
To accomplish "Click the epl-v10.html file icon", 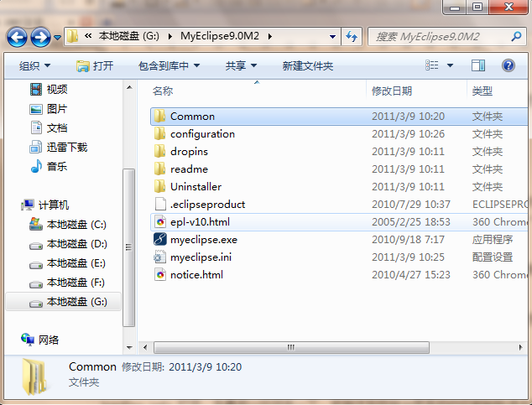I will [159, 221].
